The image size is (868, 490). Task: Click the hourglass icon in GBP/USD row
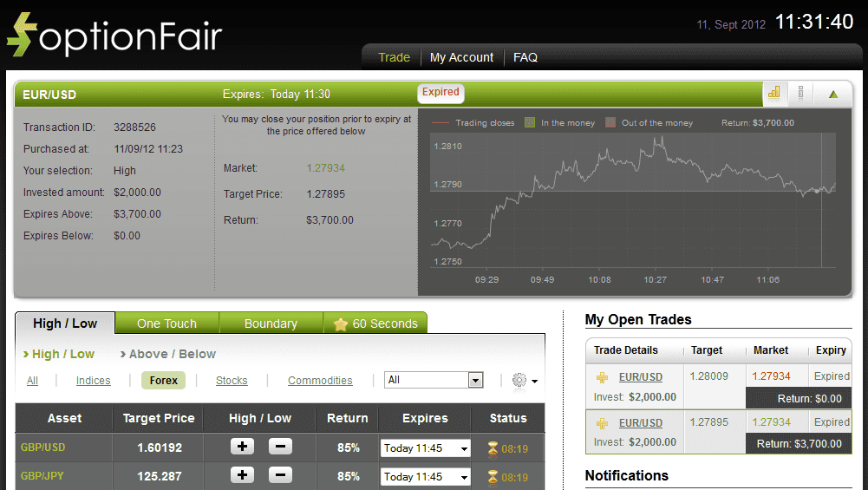(x=493, y=448)
